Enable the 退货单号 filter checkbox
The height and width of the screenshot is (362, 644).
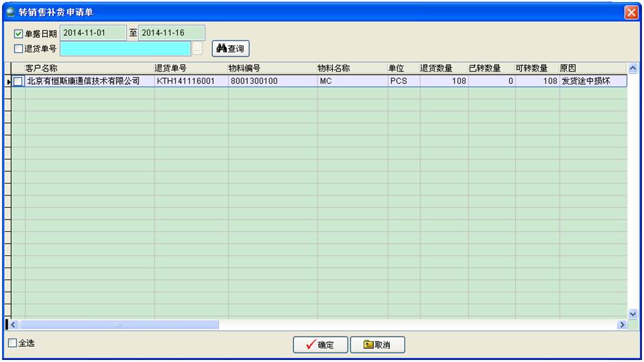(19, 49)
